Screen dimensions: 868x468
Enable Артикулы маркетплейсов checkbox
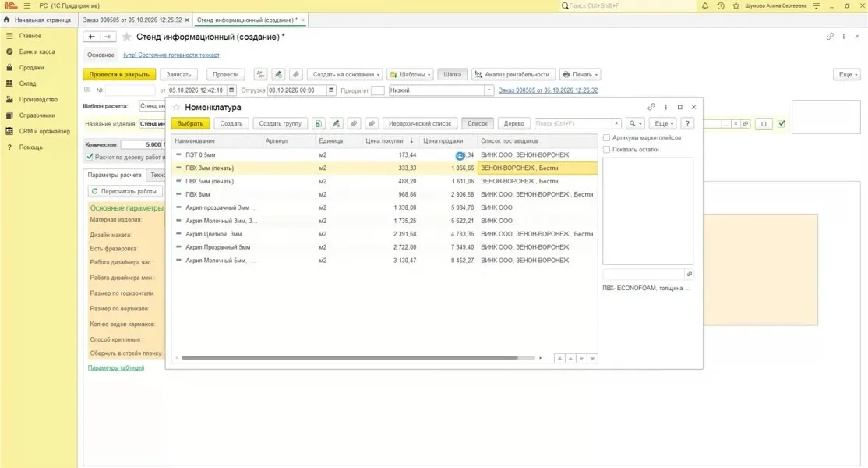coord(607,137)
